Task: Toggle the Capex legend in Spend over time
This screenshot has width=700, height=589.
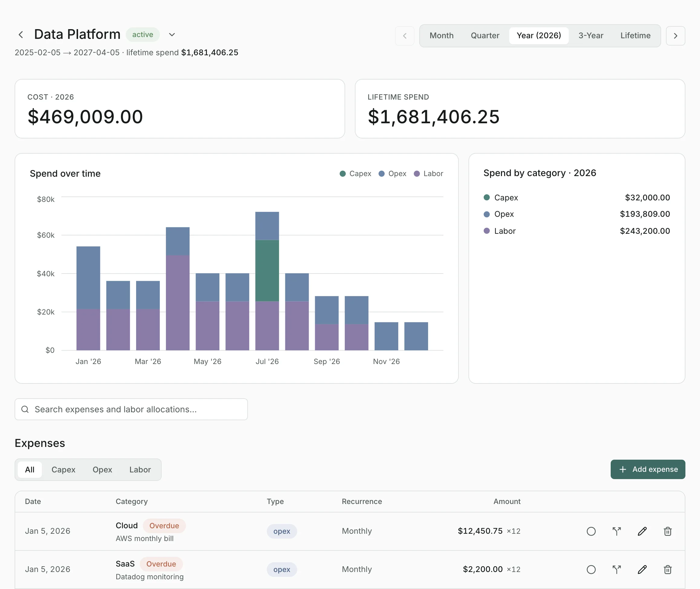Action: 355,174
